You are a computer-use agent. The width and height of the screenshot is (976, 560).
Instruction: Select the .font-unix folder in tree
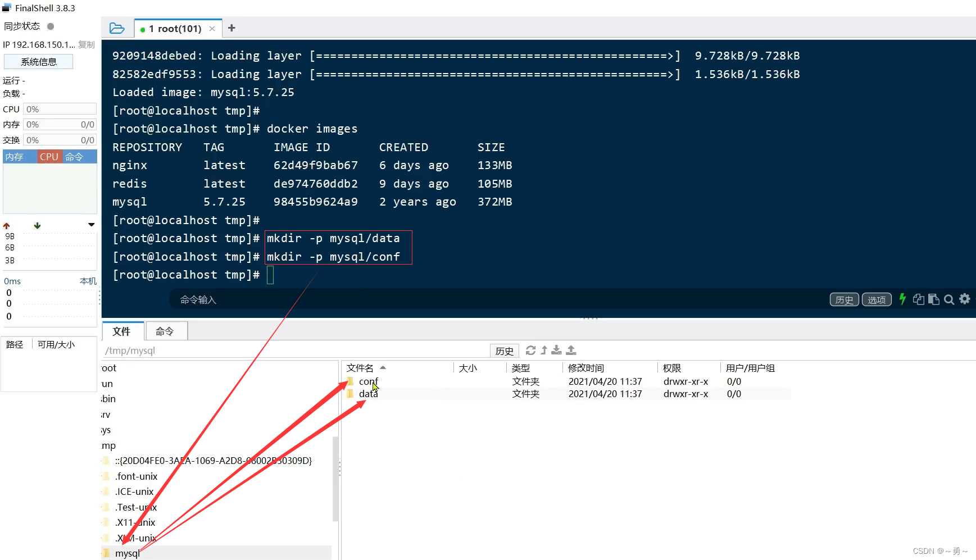pyautogui.click(x=137, y=476)
